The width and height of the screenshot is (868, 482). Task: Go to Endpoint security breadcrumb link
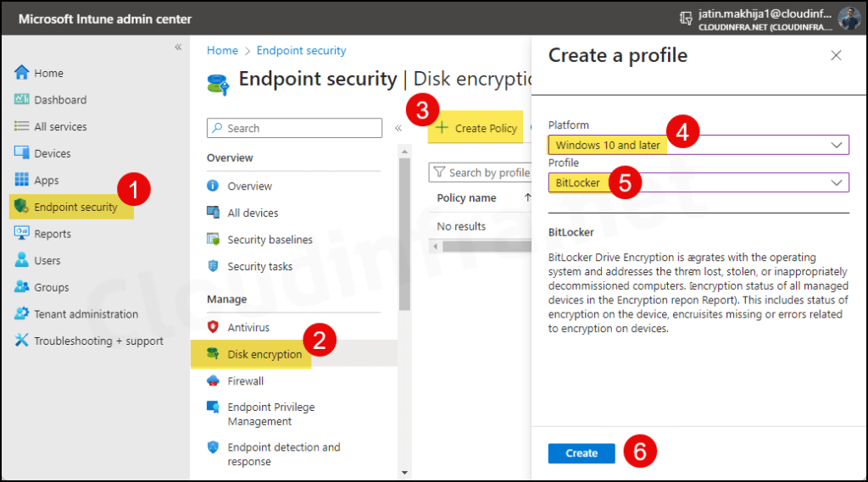(301, 50)
